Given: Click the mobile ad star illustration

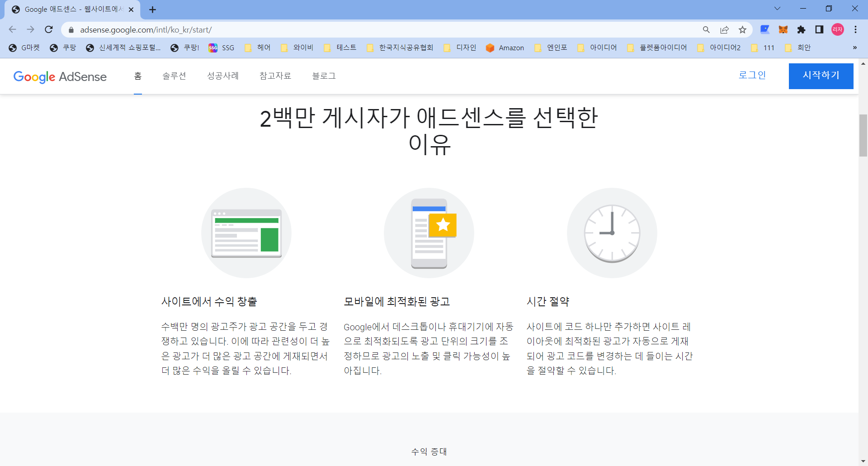Looking at the screenshot, I should (x=429, y=233).
